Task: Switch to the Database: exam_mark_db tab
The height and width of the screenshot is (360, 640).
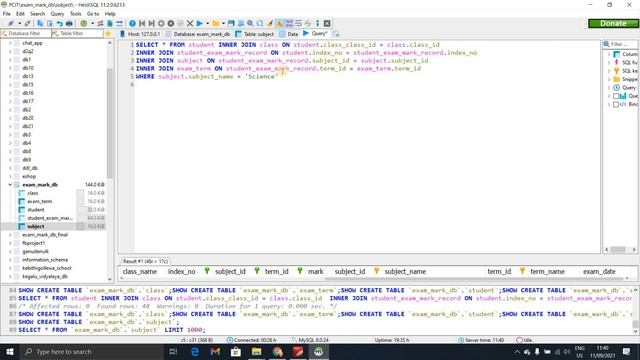Action: pos(198,34)
